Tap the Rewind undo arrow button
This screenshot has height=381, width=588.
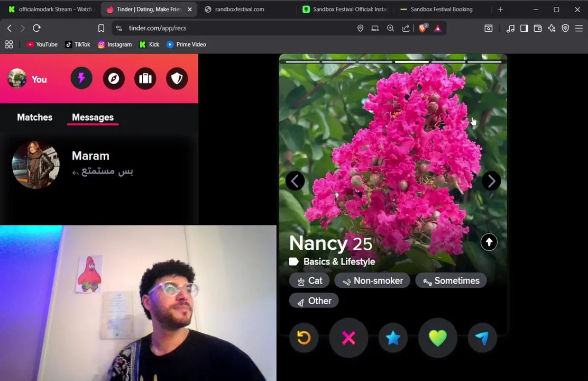[304, 338]
